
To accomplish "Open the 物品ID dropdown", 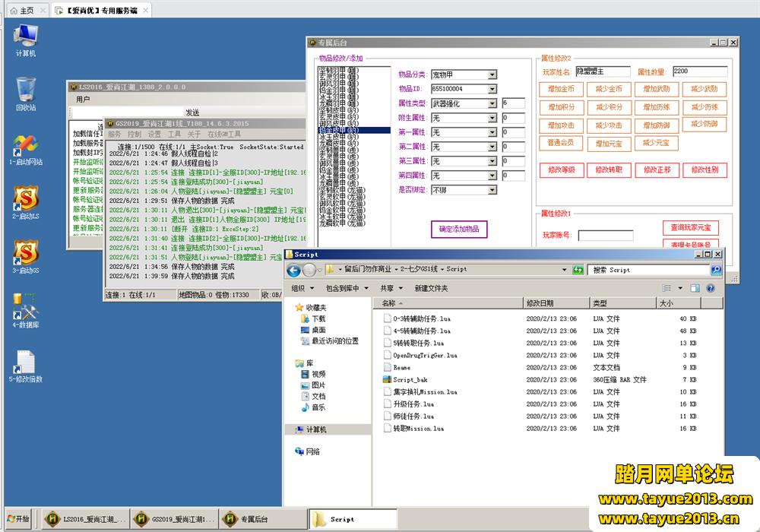I will tap(492, 89).
